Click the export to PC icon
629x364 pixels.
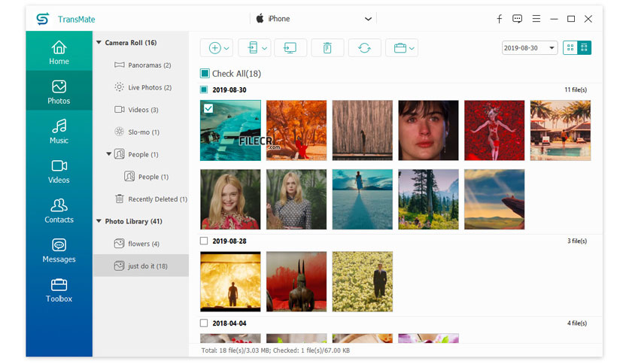290,47
